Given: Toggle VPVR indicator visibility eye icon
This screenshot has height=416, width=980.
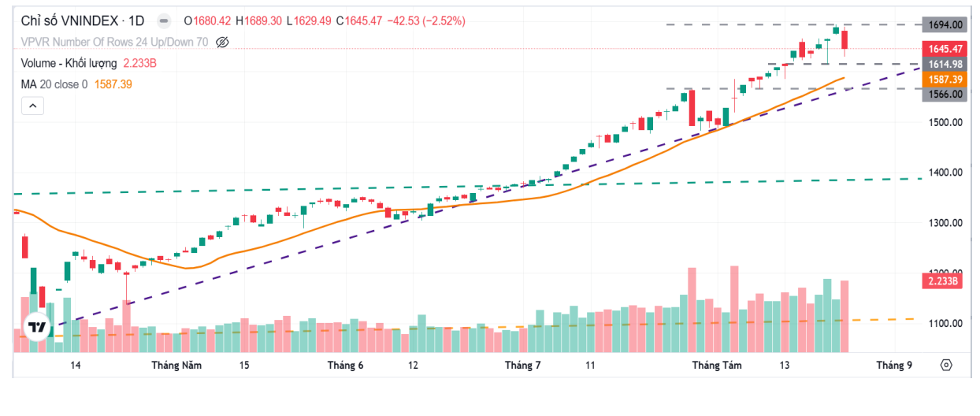Looking at the screenshot, I should tap(222, 42).
